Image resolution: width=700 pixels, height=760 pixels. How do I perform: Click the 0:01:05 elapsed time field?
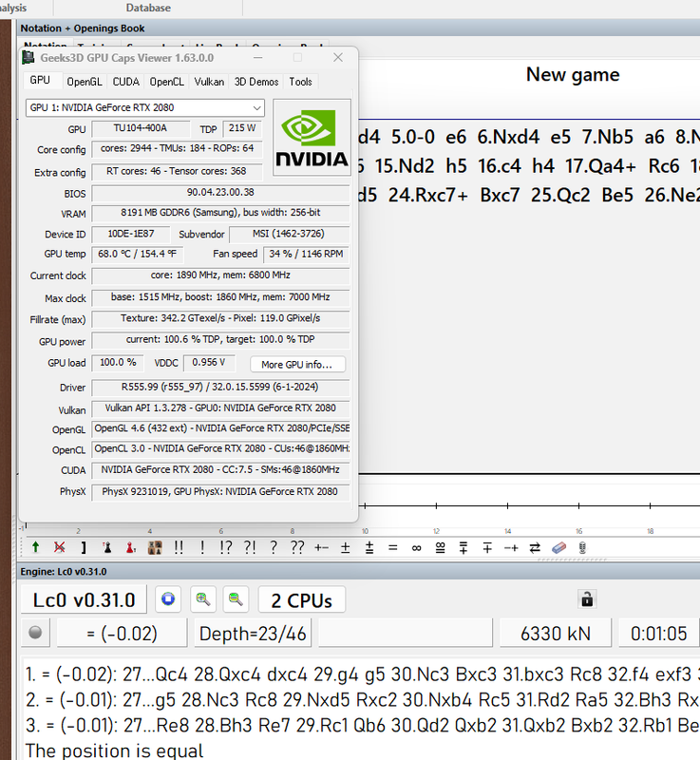click(659, 633)
